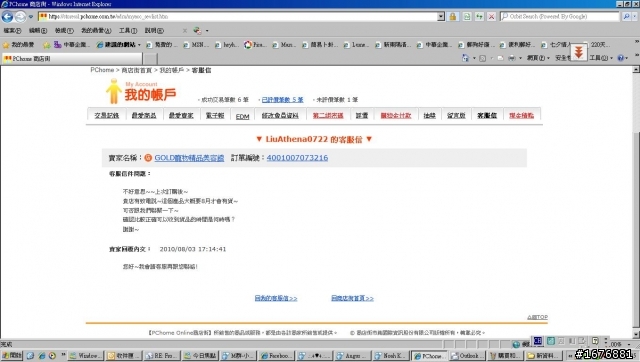The image size is (640, 362).
Task: Expand the address bar history dropdown
Action: 441,17
